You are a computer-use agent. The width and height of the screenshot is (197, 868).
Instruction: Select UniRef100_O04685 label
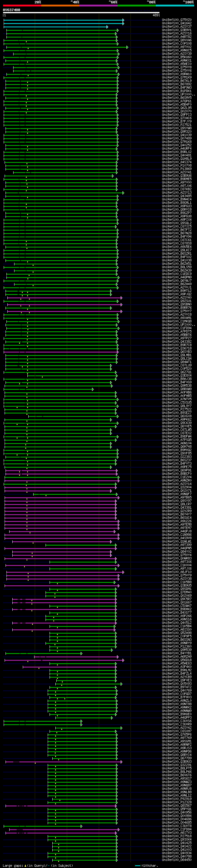(177, 822)
